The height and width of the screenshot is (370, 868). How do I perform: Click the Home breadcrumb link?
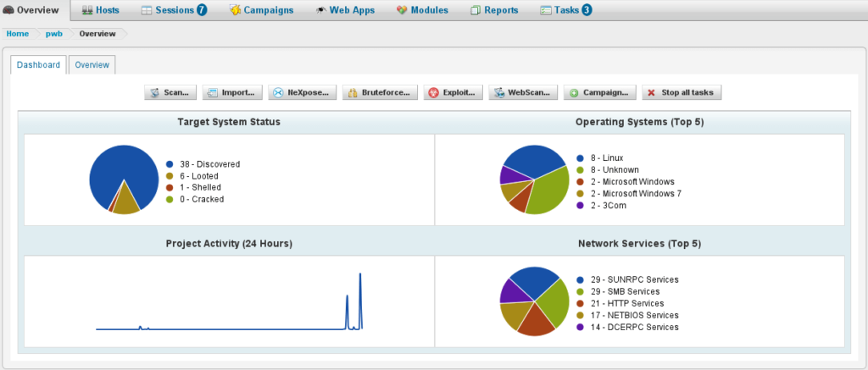(18, 34)
